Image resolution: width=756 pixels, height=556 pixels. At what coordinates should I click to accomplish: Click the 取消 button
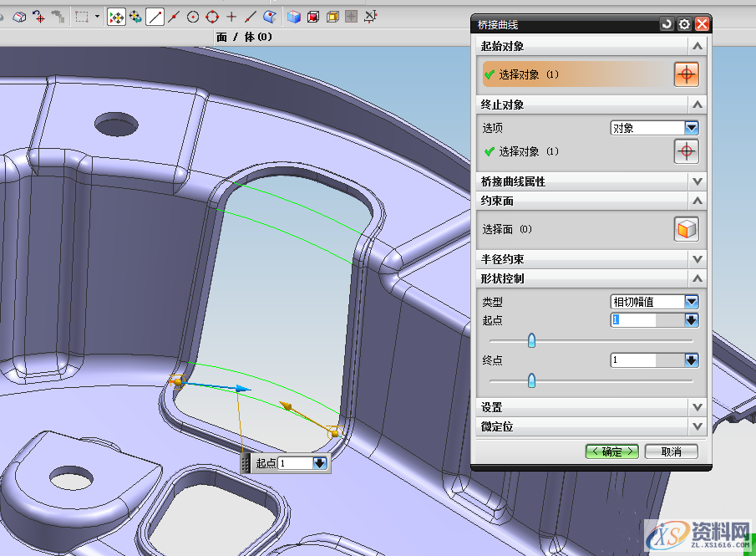point(672,451)
